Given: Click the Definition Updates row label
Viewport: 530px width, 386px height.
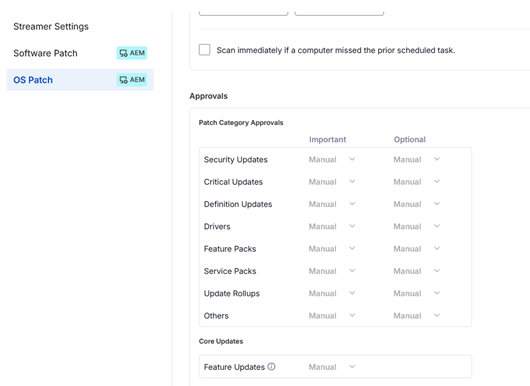Looking at the screenshot, I should tap(238, 204).
